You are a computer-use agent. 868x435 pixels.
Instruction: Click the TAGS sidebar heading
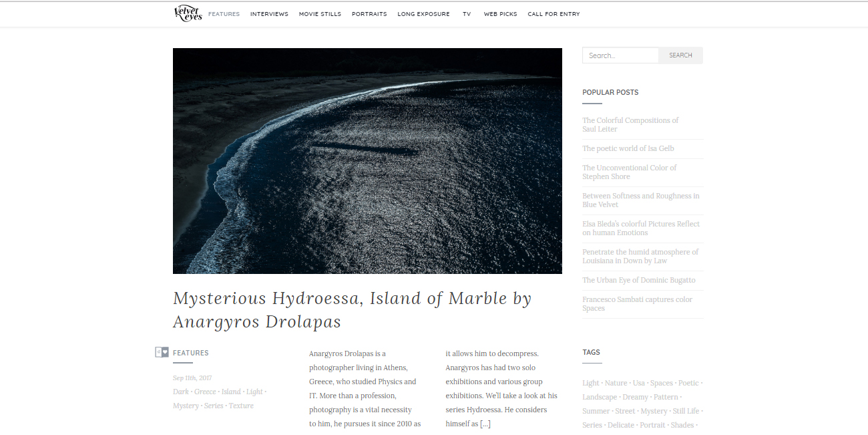pos(591,352)
